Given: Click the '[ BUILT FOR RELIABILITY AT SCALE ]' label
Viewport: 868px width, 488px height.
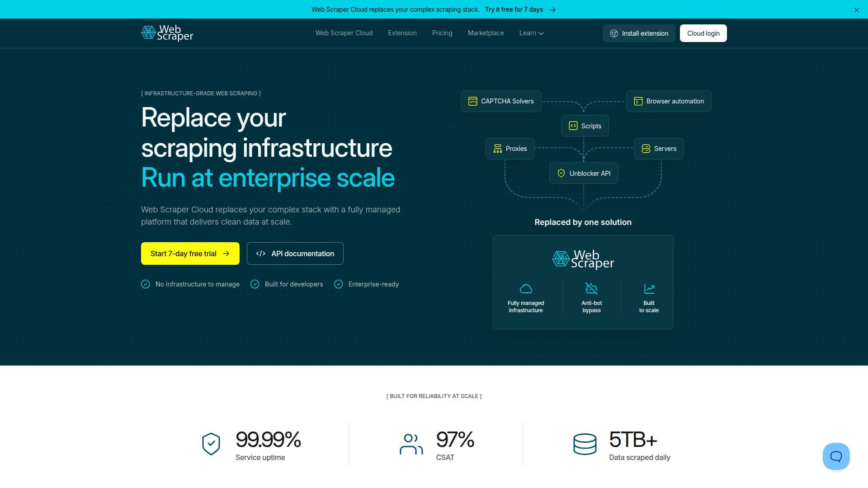Looking at the screenshot, I should (x=434, y=396).
